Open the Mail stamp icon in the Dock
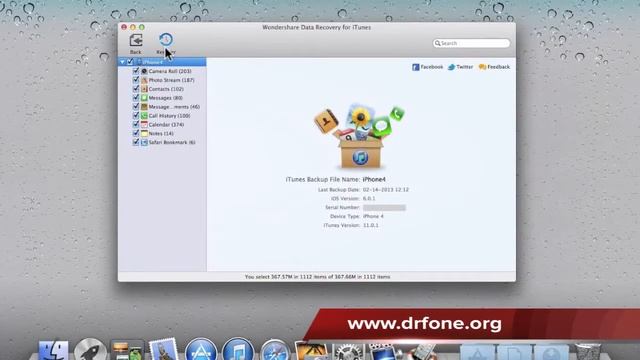 tap(164, 349)
